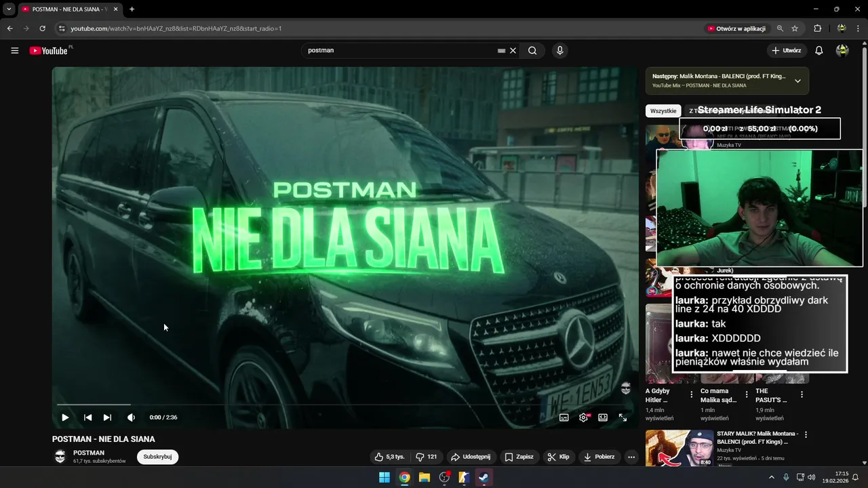This screenshot has width=868, height=488.
Task: Open the on-screen keyboard icon in search
Action: tap(501, 50)
